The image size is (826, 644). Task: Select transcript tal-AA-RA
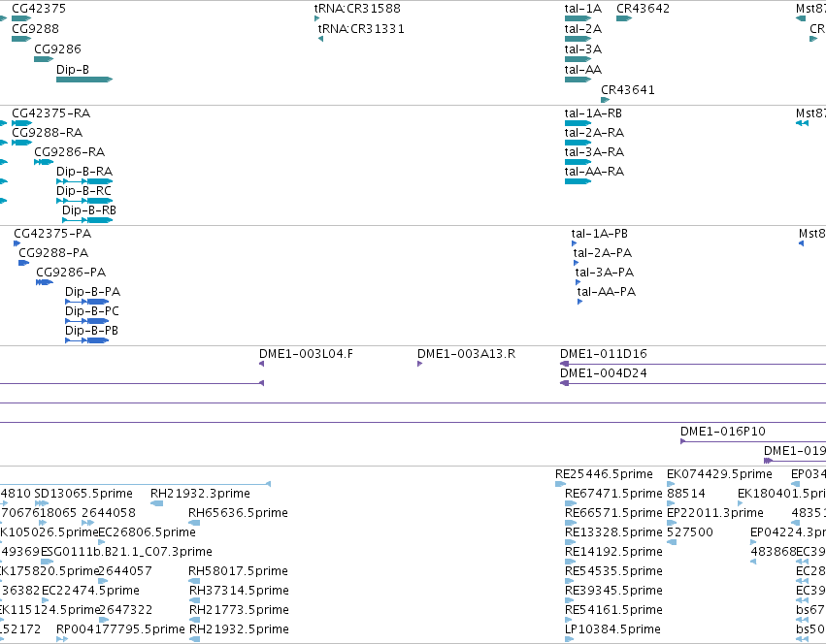594,171
